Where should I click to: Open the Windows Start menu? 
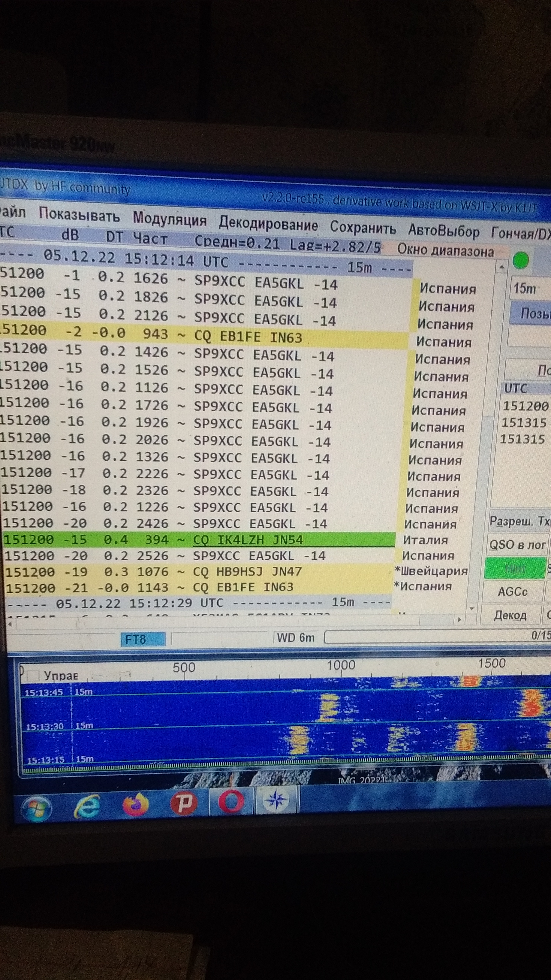pos(36,808)
